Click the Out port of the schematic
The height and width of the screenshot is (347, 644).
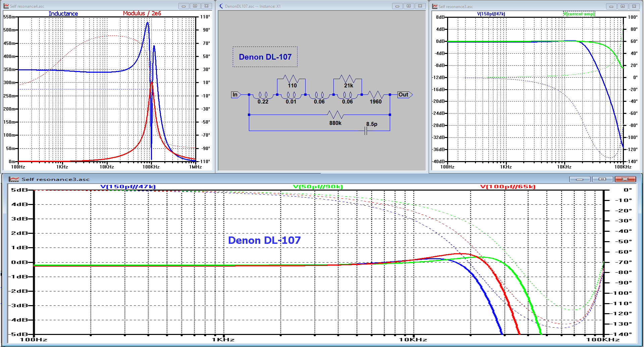[x=405, y=95]
